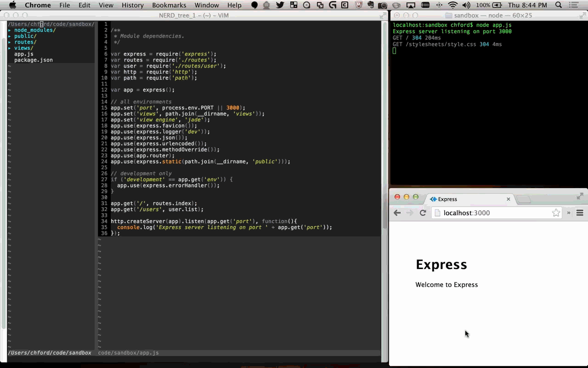Reload the localhost page in Chrome
588x368 pixels.
[423, 213]
